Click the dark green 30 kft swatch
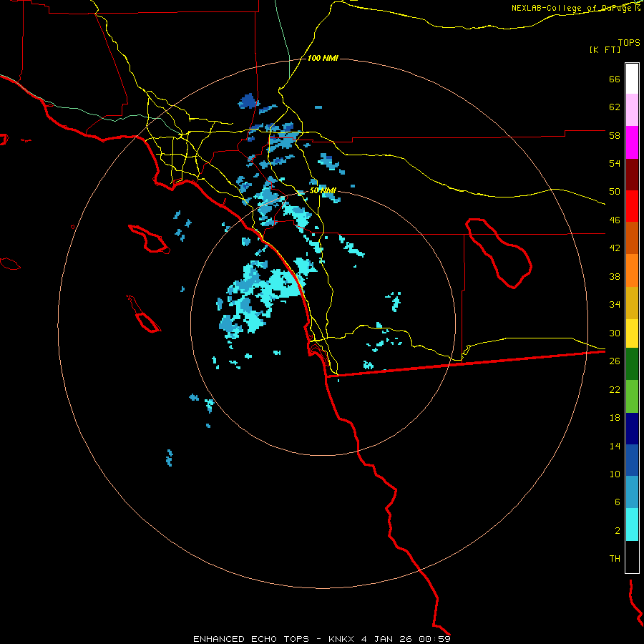 (x=632, y=364)
